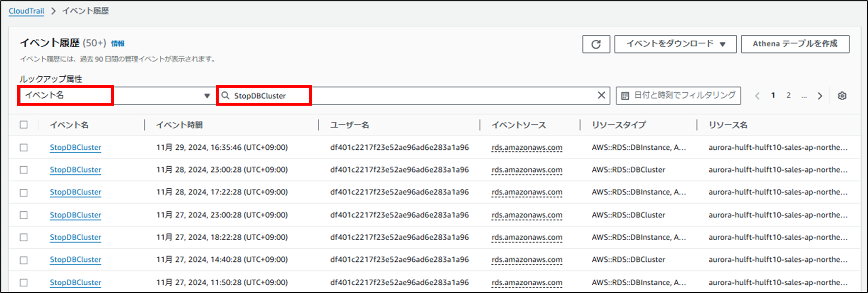Check the event at 11月 29, 16:35:46

[x=24, y=147]
